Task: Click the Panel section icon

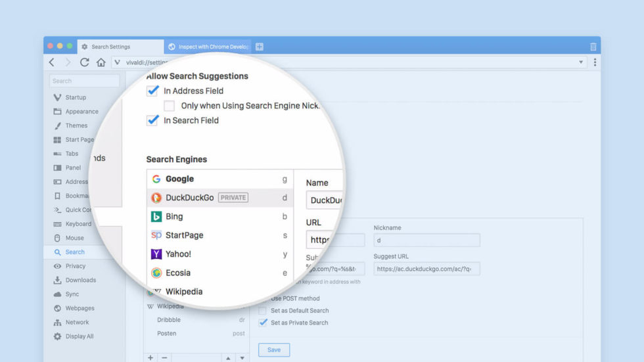Action: click(57, 168)
